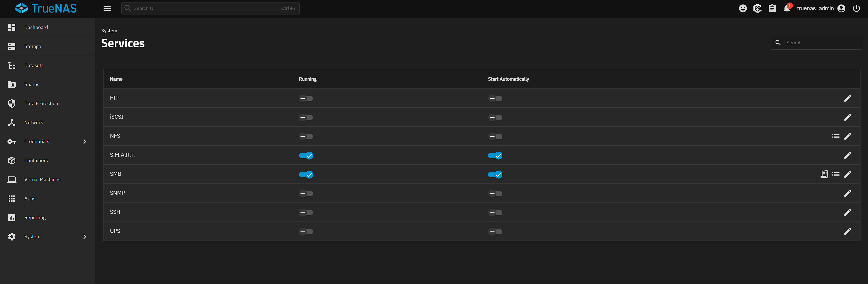Select the S.M.A.R.T. service name
The width and height of the screenshot is (868, 284).
[x=122, y=155]
